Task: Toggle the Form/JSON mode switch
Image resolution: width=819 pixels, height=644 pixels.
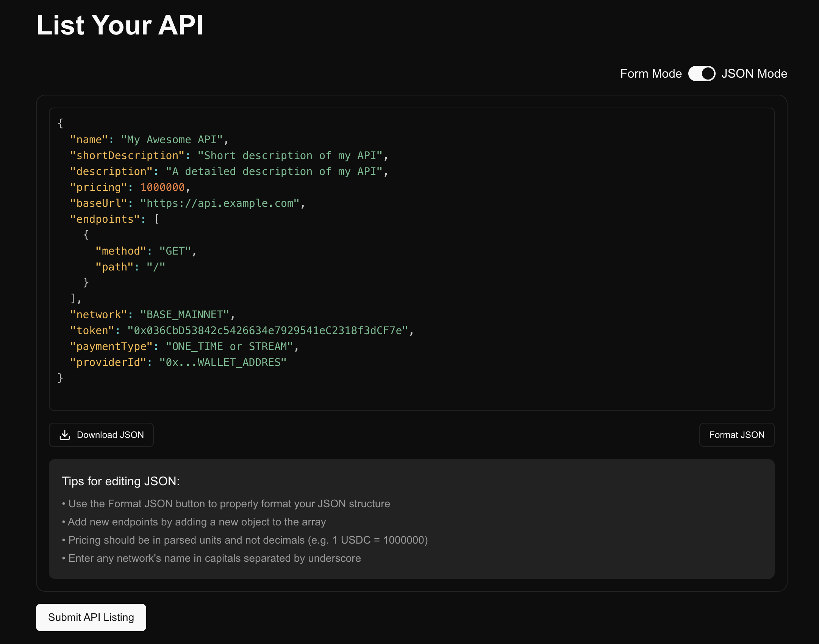Action: pos(702,73)
